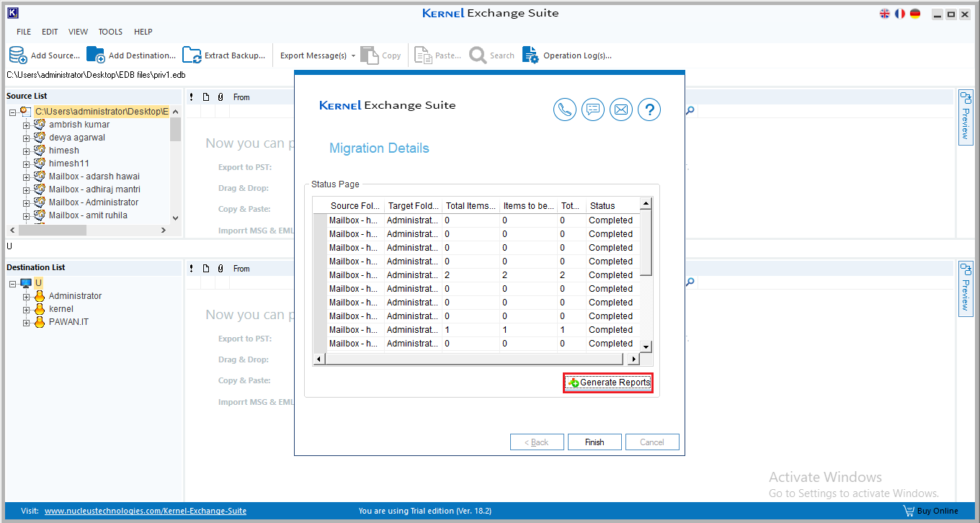Image resolution: width=980 pixels, height=523 pixels.
Task: Click the Back button in dialog
Action: click(537, 442)
